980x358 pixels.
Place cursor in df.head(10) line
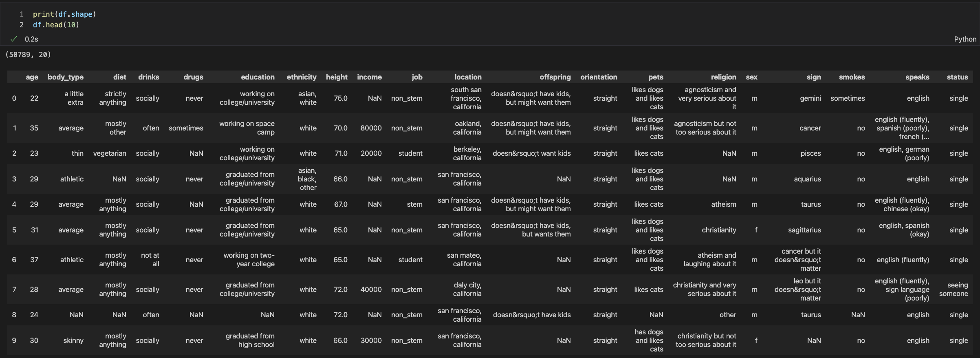[x=56, y=25]
